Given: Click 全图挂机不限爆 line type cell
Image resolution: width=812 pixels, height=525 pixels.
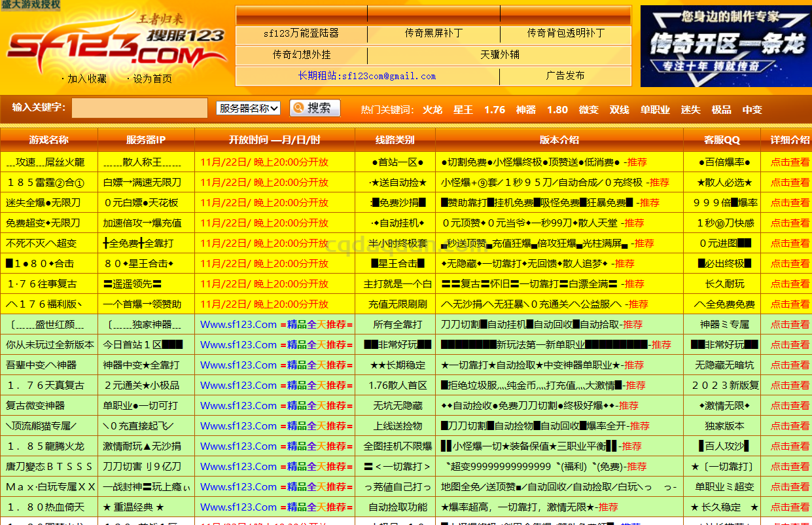Looking at the screenshot, I should pyautogui.click(x=398, y=446).
